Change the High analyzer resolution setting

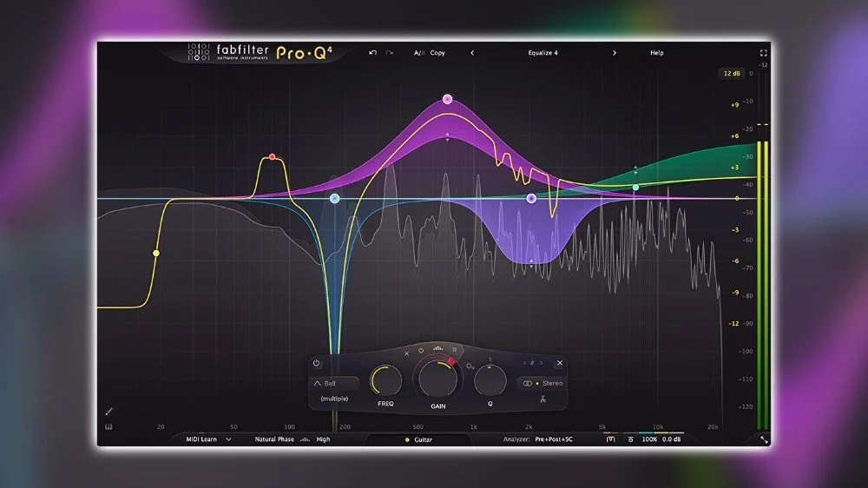(x=323, y=439)
